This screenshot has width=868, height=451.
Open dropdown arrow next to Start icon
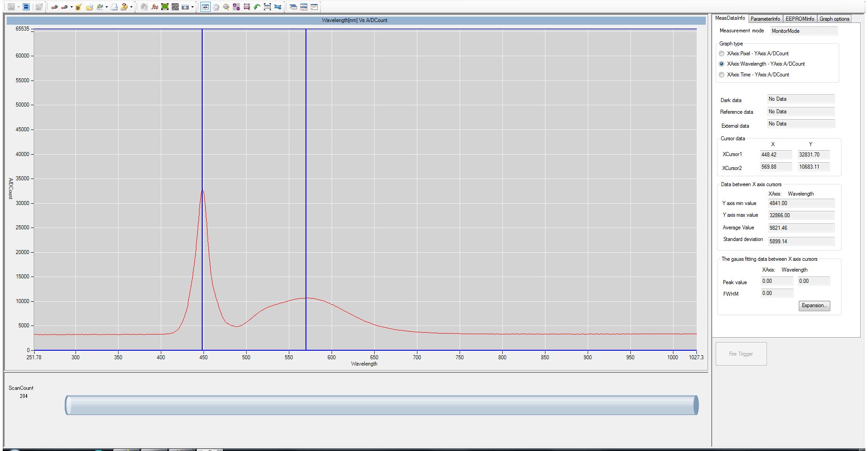[x=18, y=7]
